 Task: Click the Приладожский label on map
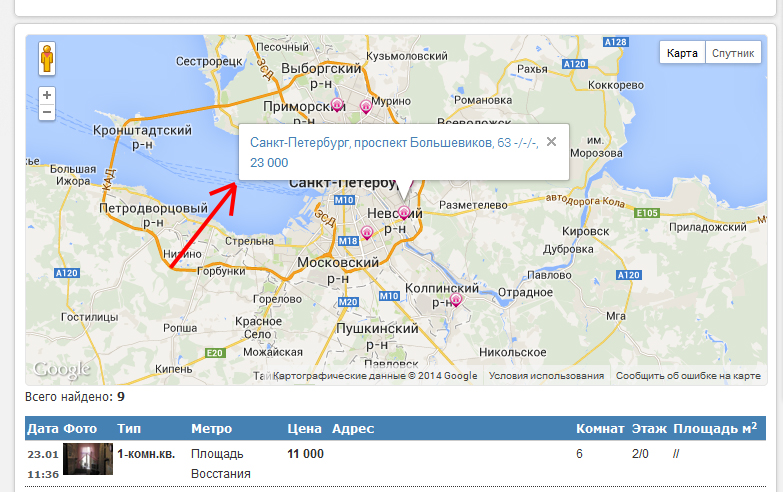pyautogui.click(x=708, y=227)
